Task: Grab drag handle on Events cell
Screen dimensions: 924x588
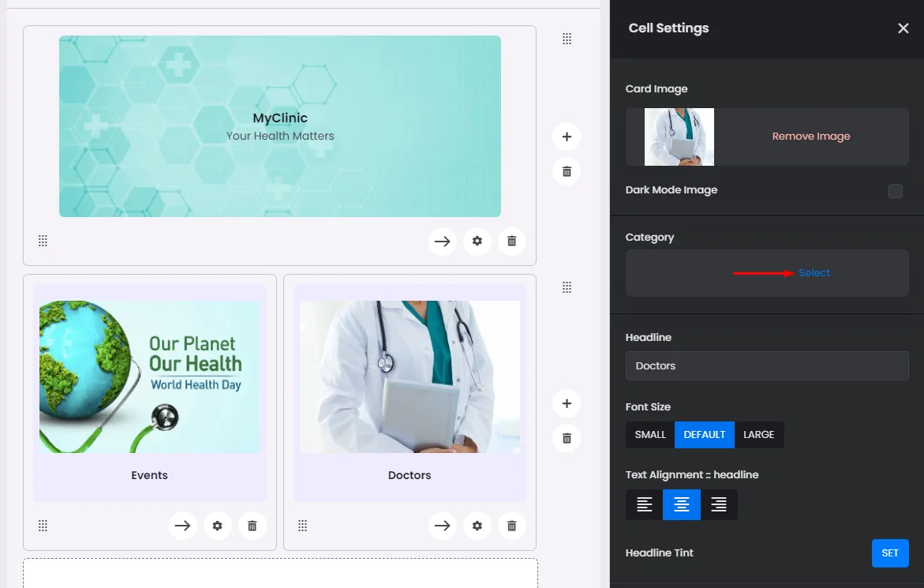Action: 43,526
